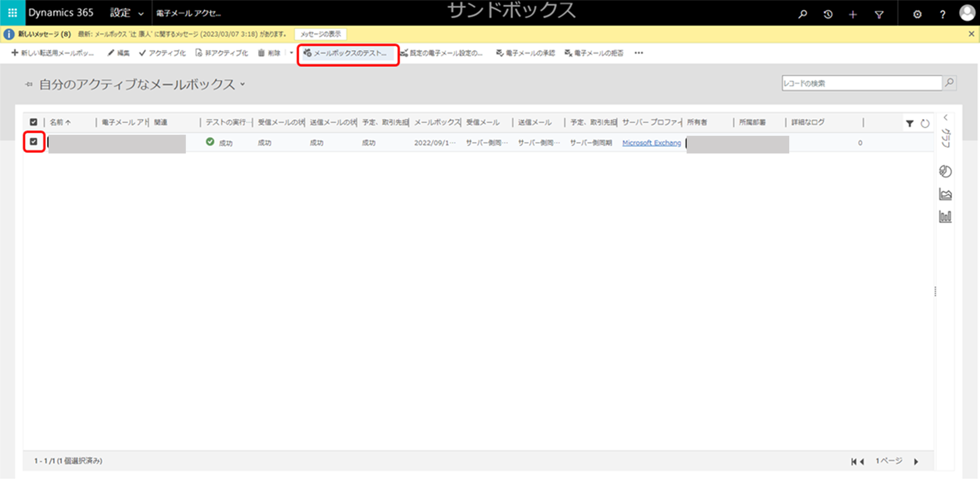Viewport: 980px width, 479px height.
Task: Expand the chart pane chevron
Action: 945,117
